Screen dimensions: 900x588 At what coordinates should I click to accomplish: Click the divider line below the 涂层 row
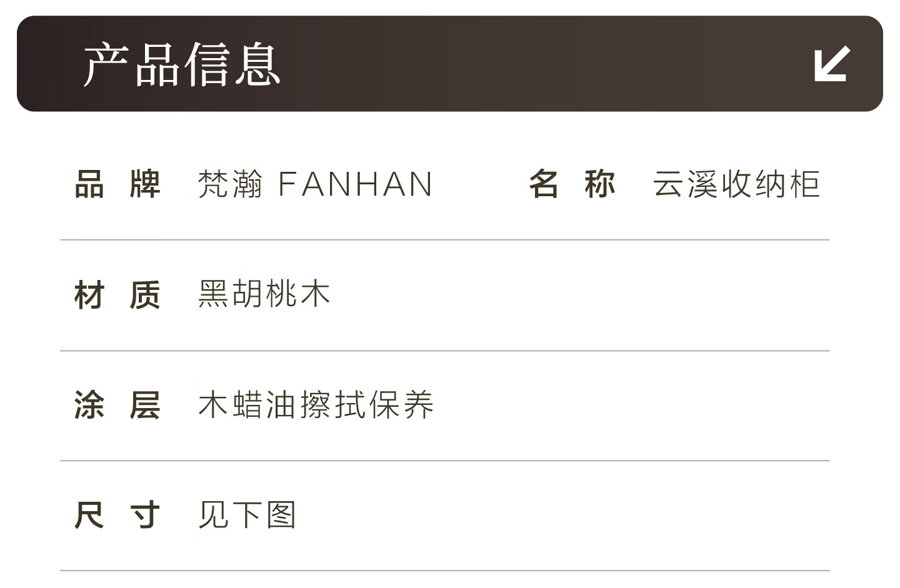point(445,461)
